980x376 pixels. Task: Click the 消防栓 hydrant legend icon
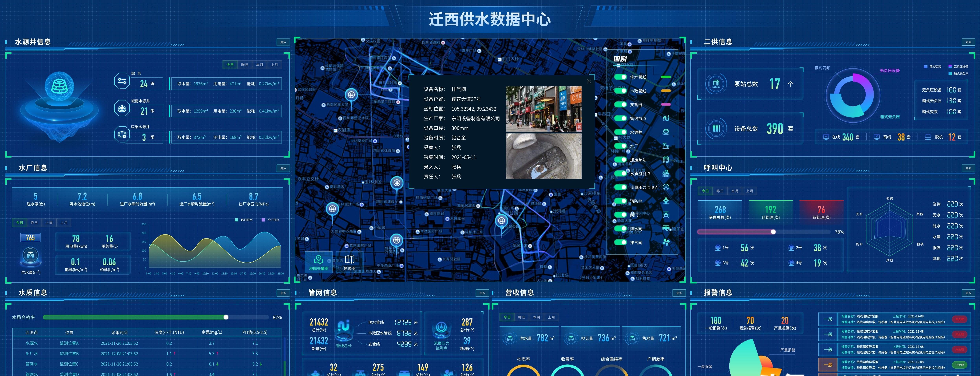pyautogui.click(x=666, y=201)
